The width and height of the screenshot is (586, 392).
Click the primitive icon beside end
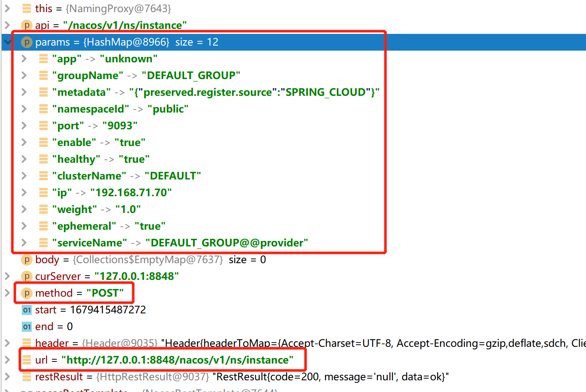click(x=27, y=326)
